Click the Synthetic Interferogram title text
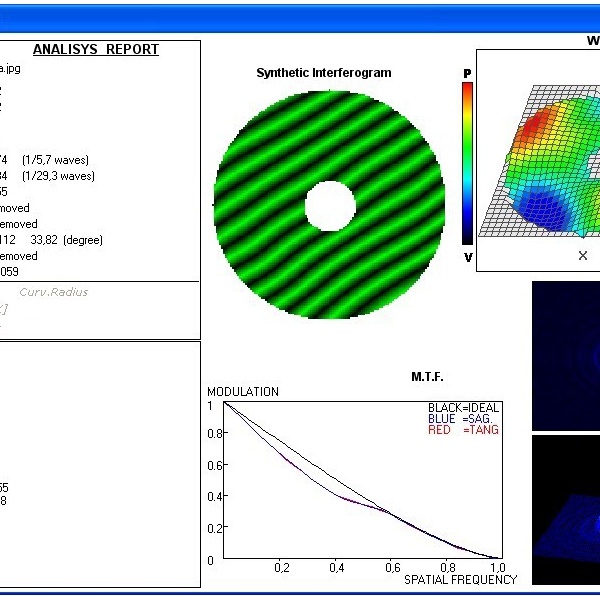Viewport: 600px width, 600px height. pos(324,73)
